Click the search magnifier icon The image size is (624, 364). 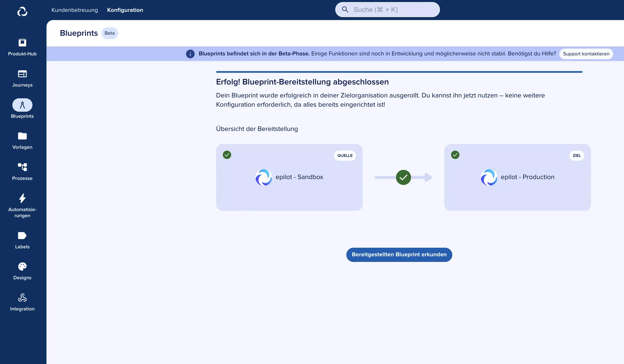(345, 10)
